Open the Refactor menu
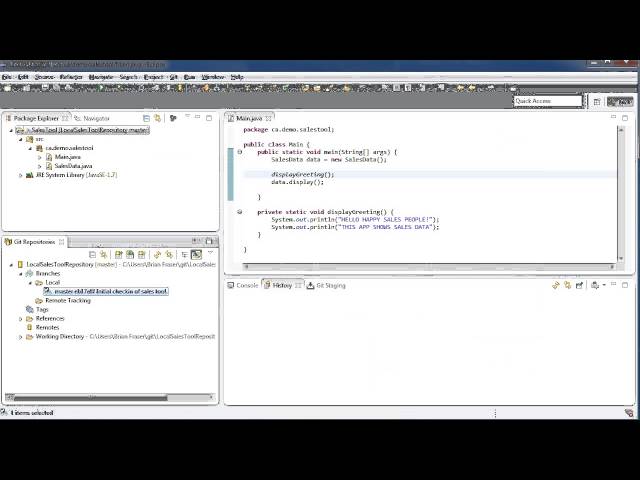640x480 pixels. pos(71,77)
